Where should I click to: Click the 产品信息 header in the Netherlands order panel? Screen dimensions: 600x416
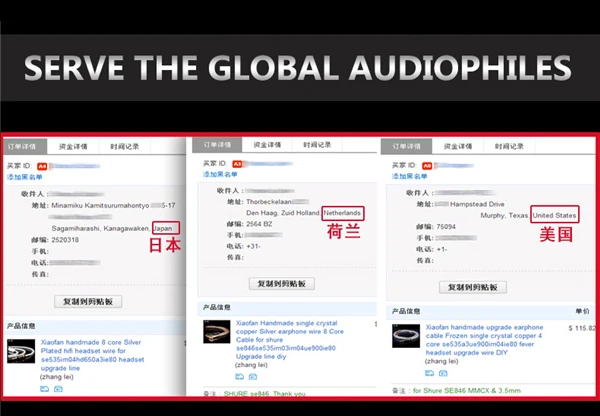pos(217,307)
